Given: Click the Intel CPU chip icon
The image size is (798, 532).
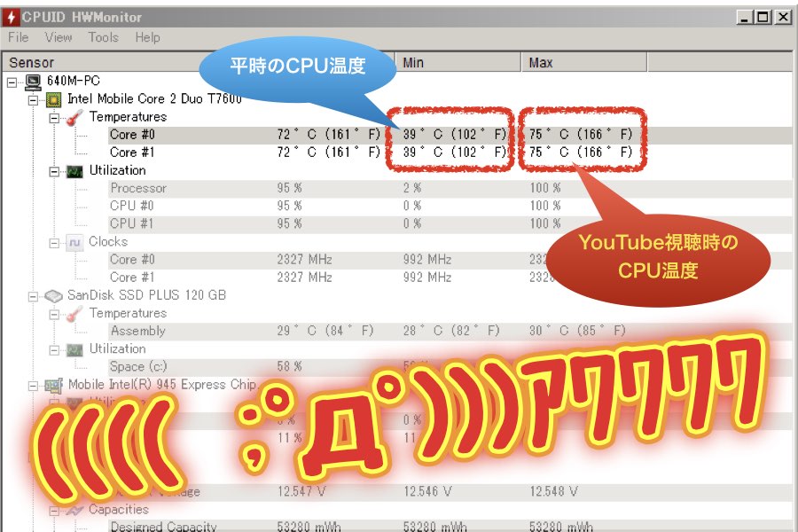Looking at the screenshot, I should coord(53,99).
